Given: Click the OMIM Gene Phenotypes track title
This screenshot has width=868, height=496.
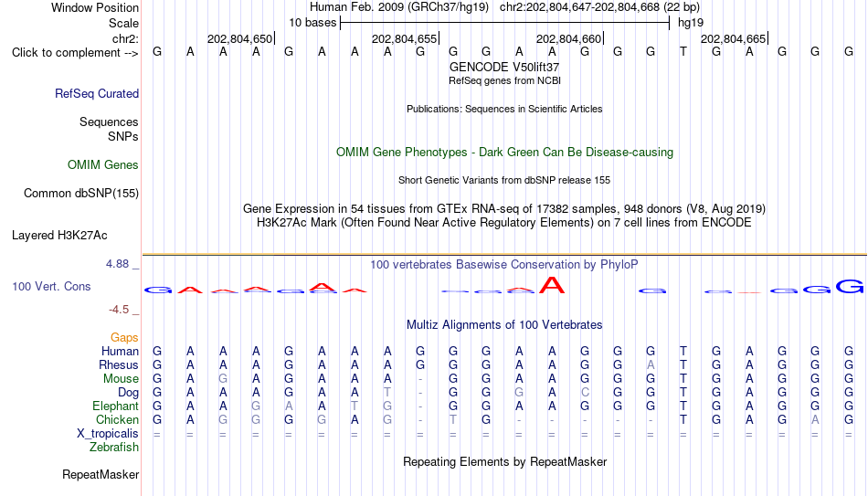Looking at the screenshot, I should pyautogui.click(x=504, y=153).
